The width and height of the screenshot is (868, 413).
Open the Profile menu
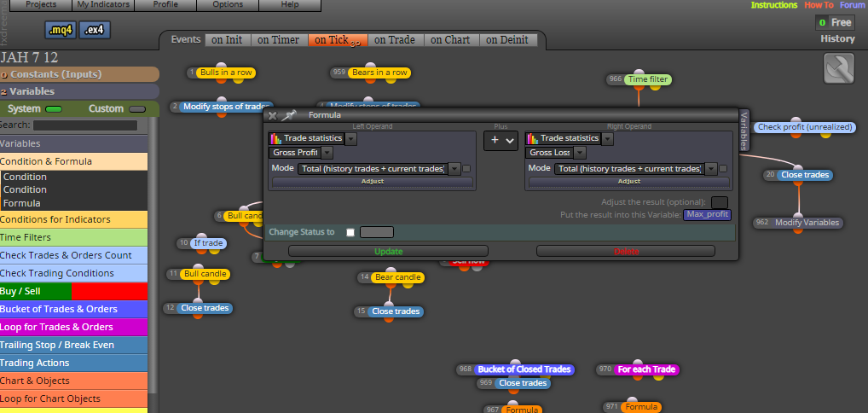165,5
